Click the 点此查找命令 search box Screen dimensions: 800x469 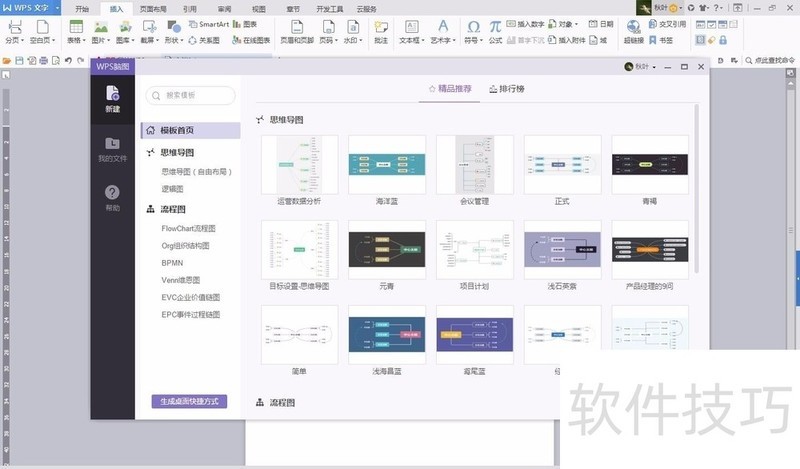click(769, 60)
